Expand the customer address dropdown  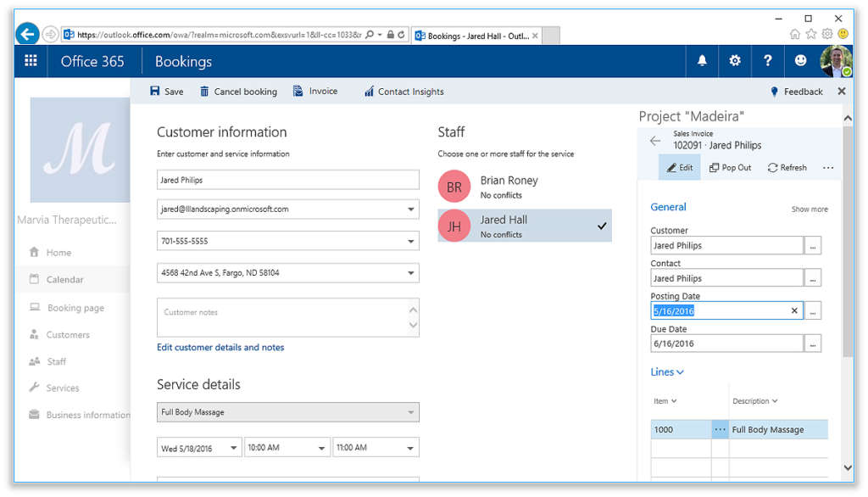pyautogui.click(x=411, y=272)
